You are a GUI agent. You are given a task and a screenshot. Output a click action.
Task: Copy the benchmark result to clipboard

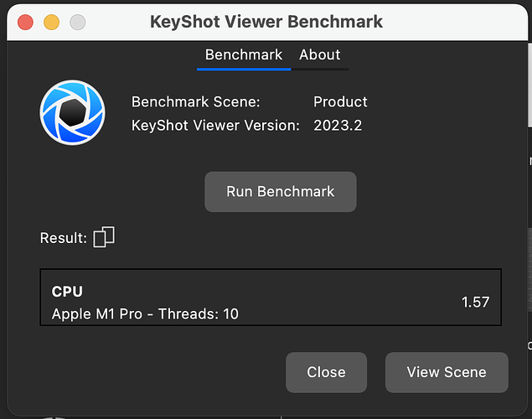(x=104, y=237)
